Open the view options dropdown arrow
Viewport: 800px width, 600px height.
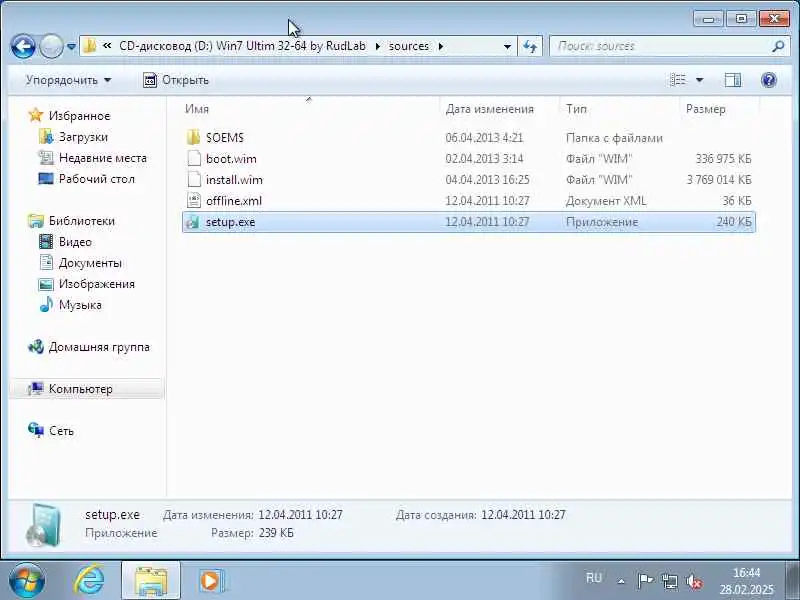coord(699,80)
